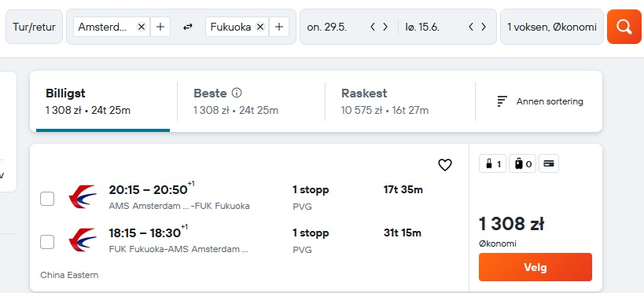The height and width of the screenshot is (293, 644).
Task: Swap origin and destination with the arrows icon
Action: point(188,27)
